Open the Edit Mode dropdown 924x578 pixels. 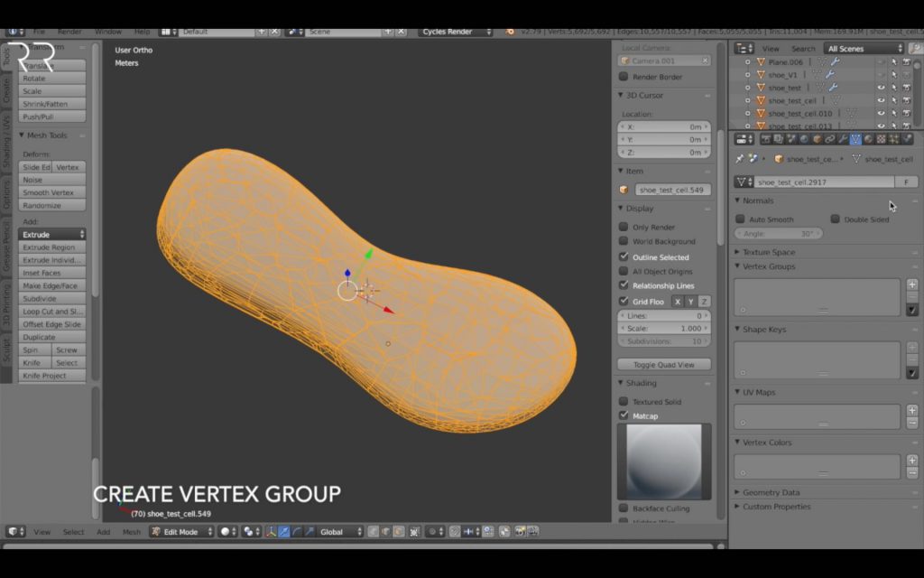click(181, 531)
